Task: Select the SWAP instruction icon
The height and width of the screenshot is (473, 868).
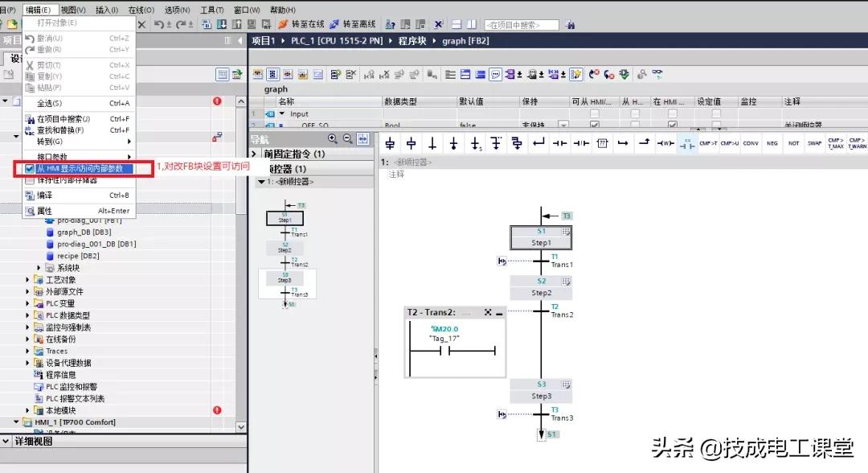Action: [814, 144]
